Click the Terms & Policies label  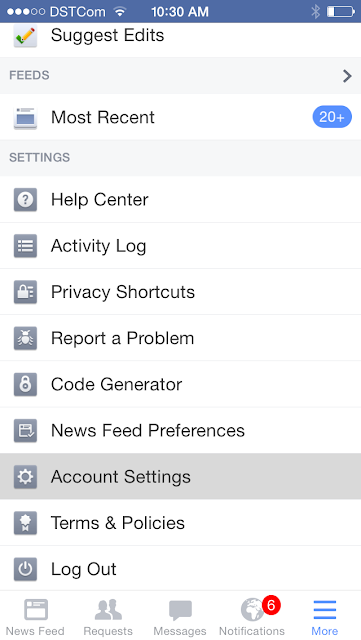[x=118, y=523]
